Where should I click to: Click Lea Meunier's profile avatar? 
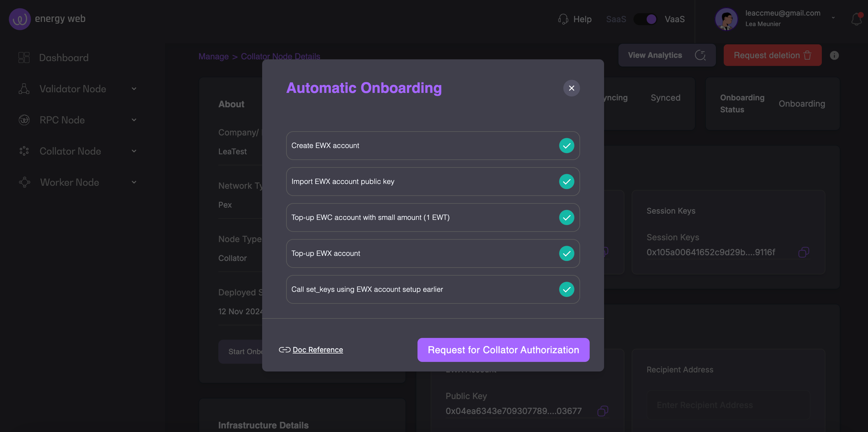coord(726,19)
